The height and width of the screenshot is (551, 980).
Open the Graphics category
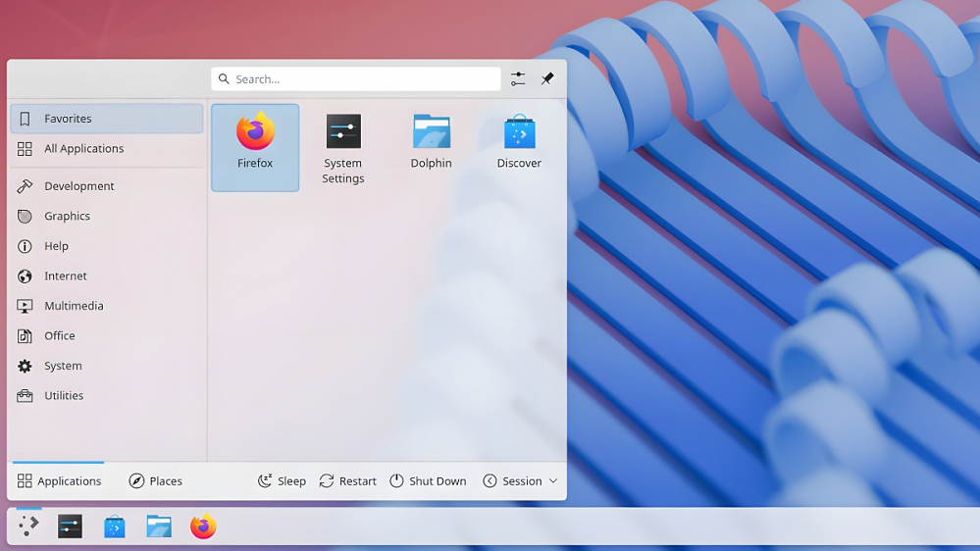tap(107, 216)
